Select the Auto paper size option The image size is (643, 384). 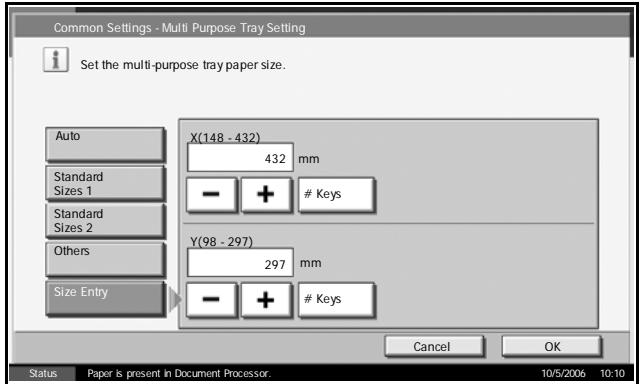point(105,144)
